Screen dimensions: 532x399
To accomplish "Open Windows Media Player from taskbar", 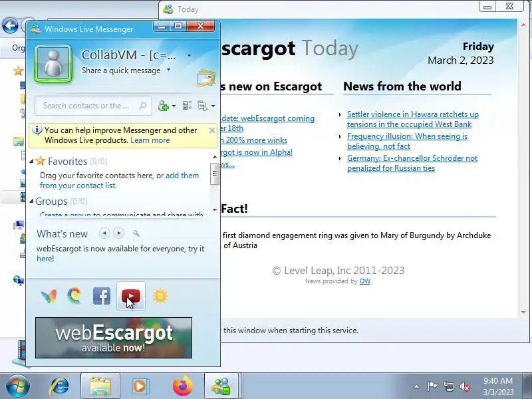I will [x=140, y=386].
